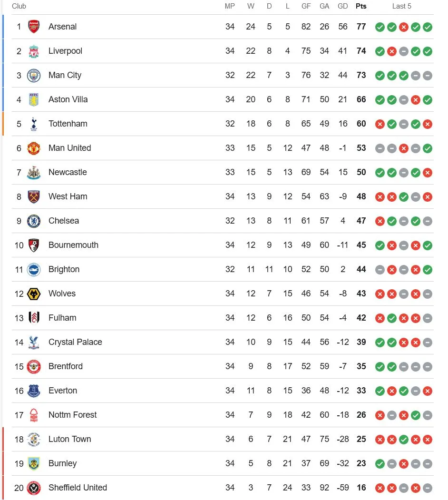Sort table by Pts column header
The width and height of the screenshot is (448, 500).
click(x=361, y=6)
